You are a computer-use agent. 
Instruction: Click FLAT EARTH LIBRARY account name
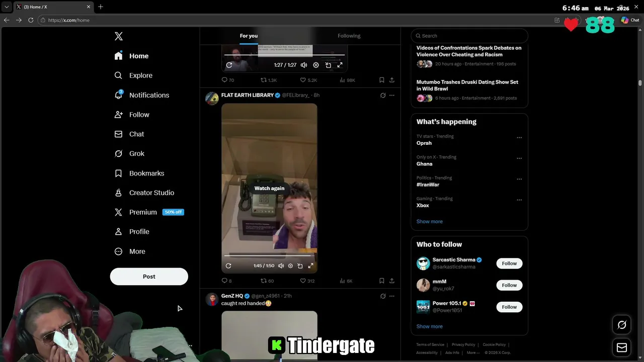tap(248, 95)
